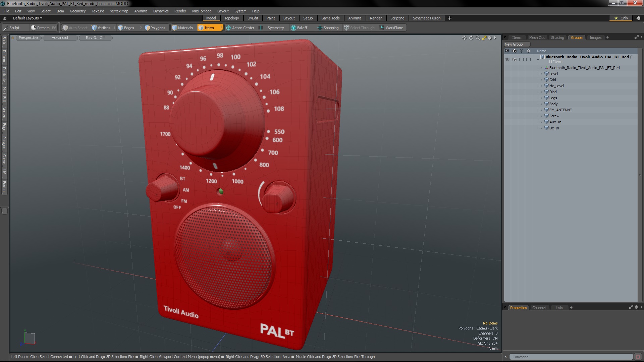Open Groups panel options arrow
The image size is (644, 362).
pos(641,37)
